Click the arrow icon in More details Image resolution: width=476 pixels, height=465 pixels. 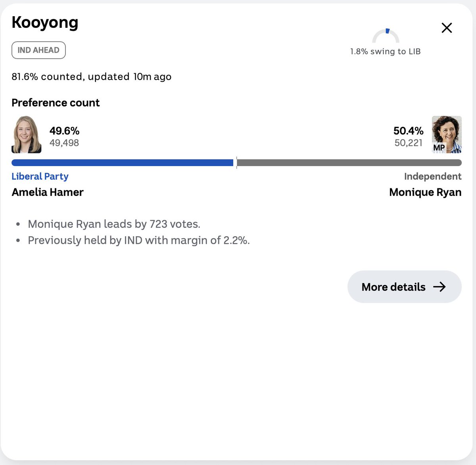pyautogui.click(x=440, y=287)
